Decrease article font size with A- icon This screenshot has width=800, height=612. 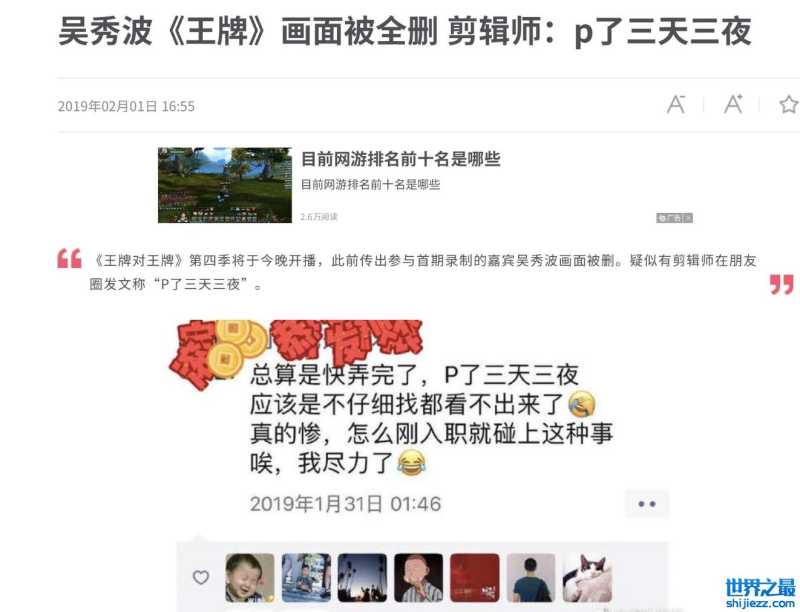click(676, 105)
